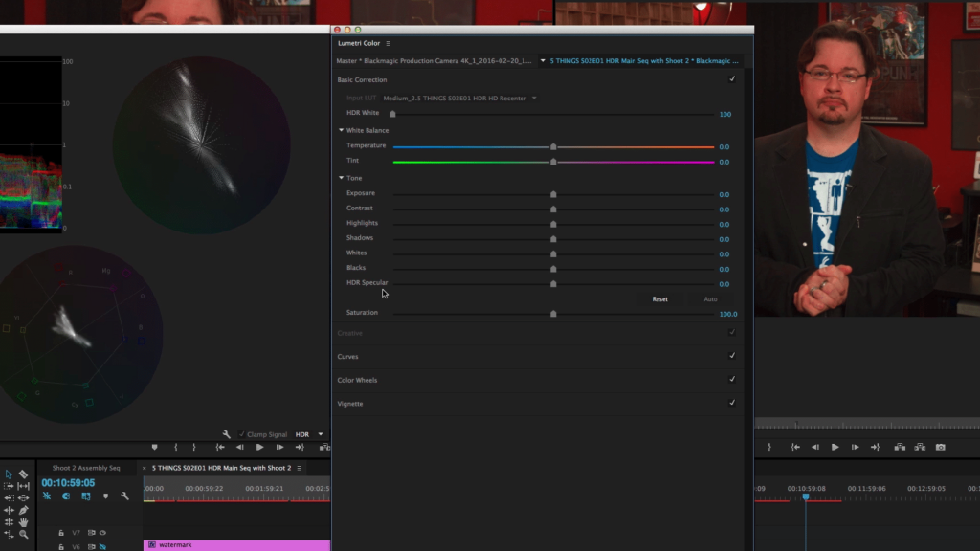The width and height of the screenshot is (980, 551).
Task: Select the Zoom magnifier tool
Action: [x=23, y=534]
